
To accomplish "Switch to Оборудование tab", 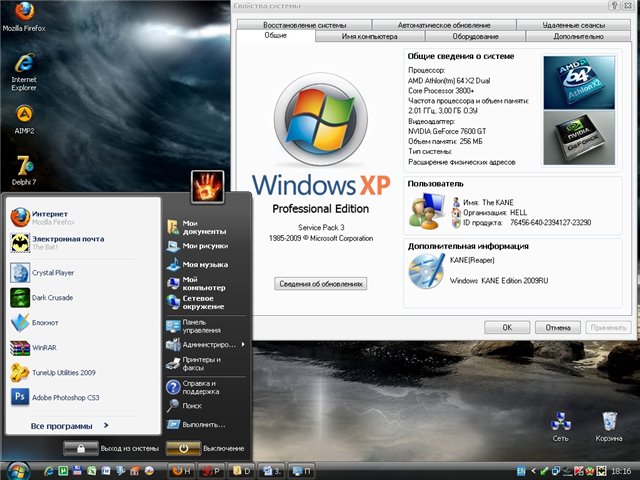I will click(x=475, y=36).
